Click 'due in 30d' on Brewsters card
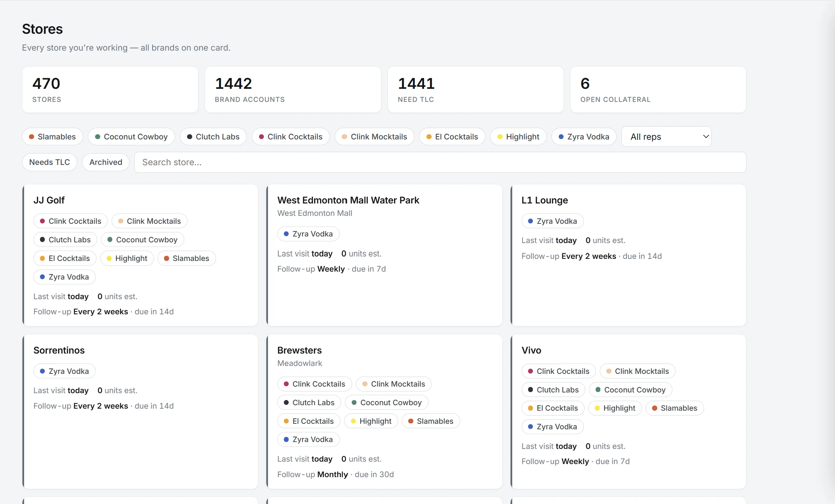 click(374, 474)
